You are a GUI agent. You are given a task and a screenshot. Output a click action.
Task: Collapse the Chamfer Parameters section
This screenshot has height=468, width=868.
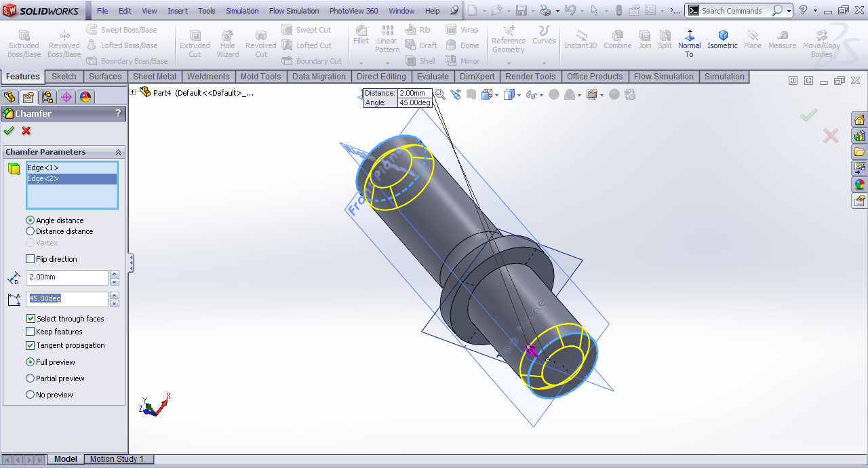(x=118, y=153)
